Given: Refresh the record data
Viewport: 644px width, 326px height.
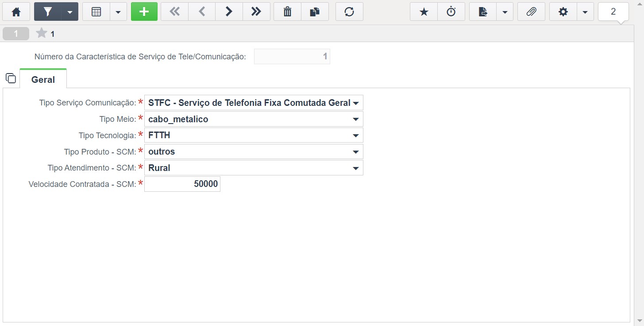Looking at the screenshot, I should tap(349, 12).
